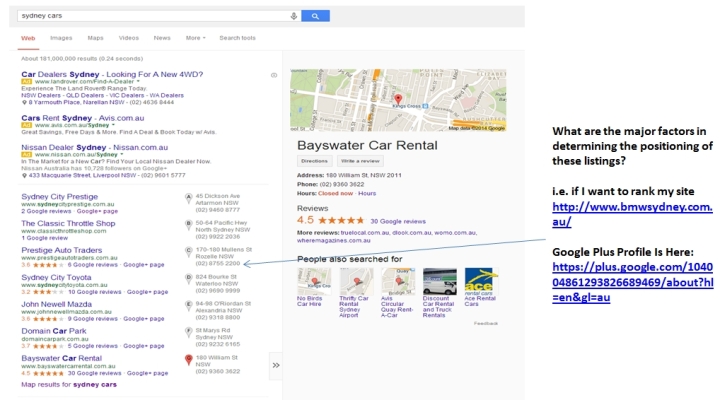Screen dimensions: 720x405
Task: Expand the More dropdown menu
Action: tap(196, 38)
